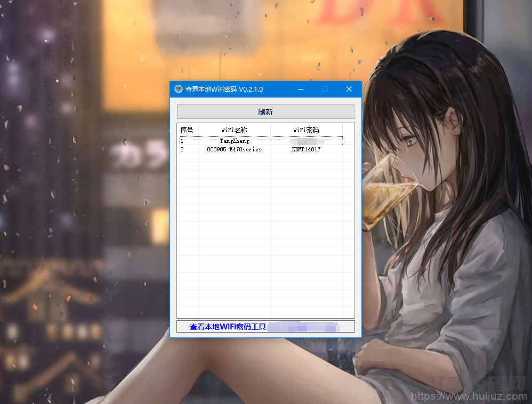Click the WiFi名称 column header
The image size is (532, 404).
(x=235, y=130)
